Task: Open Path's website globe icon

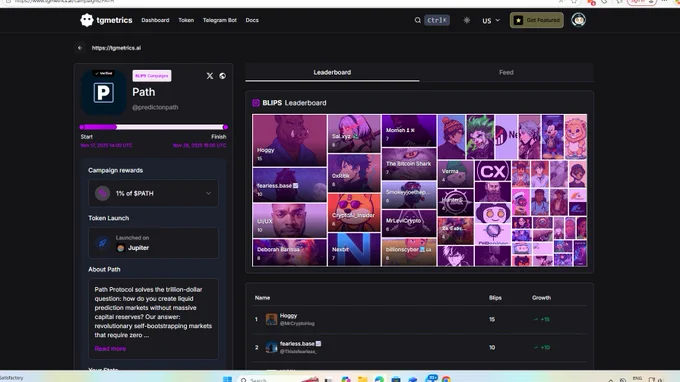Action: point(222,76)
